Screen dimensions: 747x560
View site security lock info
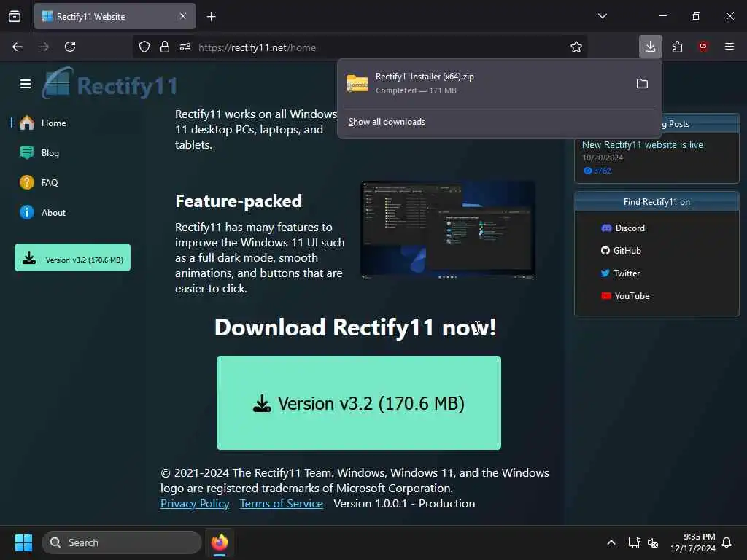click(x=165, y=47)
